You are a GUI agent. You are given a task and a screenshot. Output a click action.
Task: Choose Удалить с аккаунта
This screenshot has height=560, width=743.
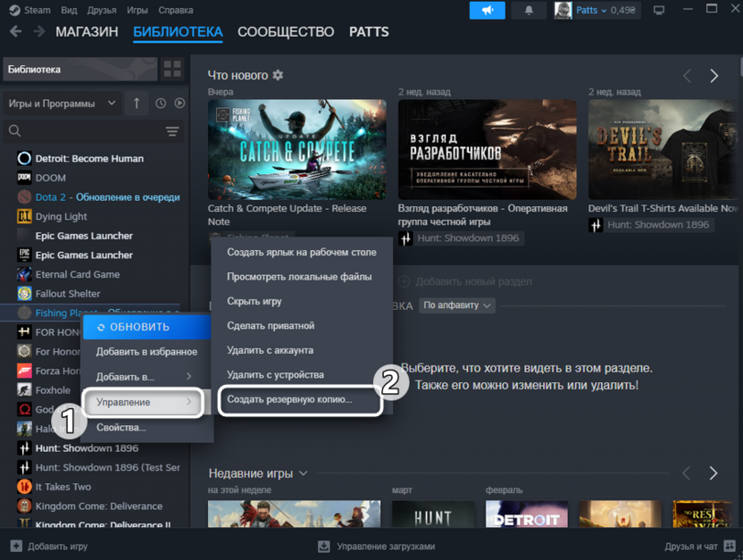270,350
